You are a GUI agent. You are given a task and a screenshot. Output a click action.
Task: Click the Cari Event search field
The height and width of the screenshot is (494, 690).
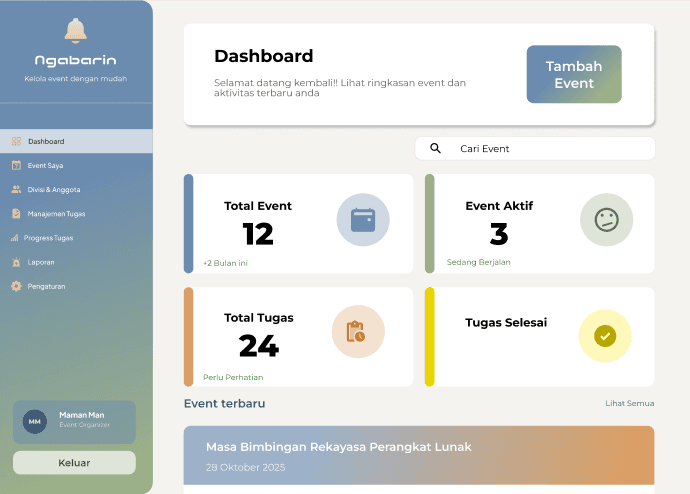[x=535, y=149]
